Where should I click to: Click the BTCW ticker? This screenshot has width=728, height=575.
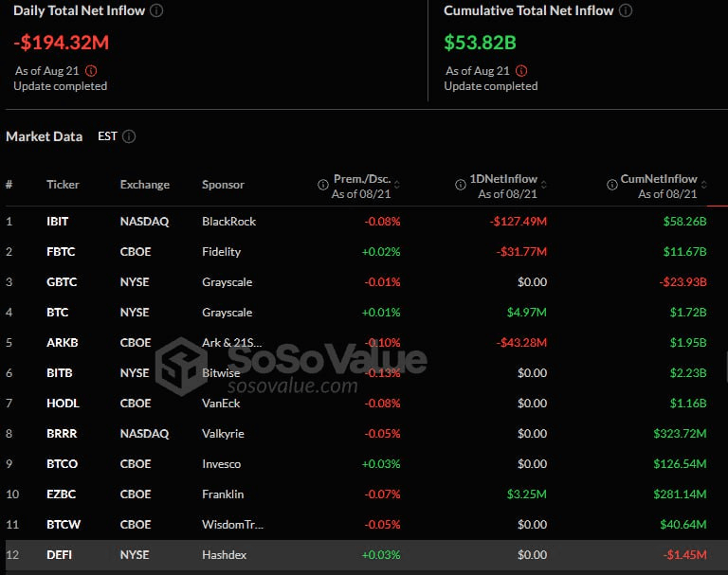click(x=64, y=525)
